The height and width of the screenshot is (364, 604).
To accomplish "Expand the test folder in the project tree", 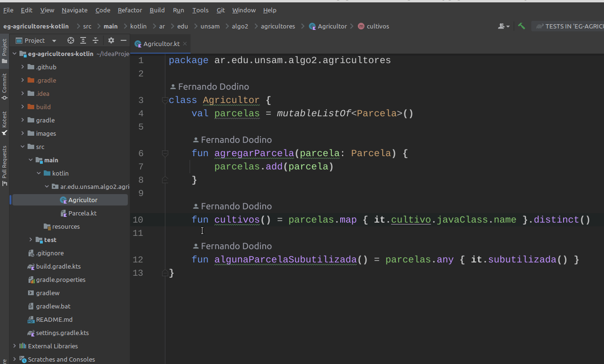I will (30, 240).
